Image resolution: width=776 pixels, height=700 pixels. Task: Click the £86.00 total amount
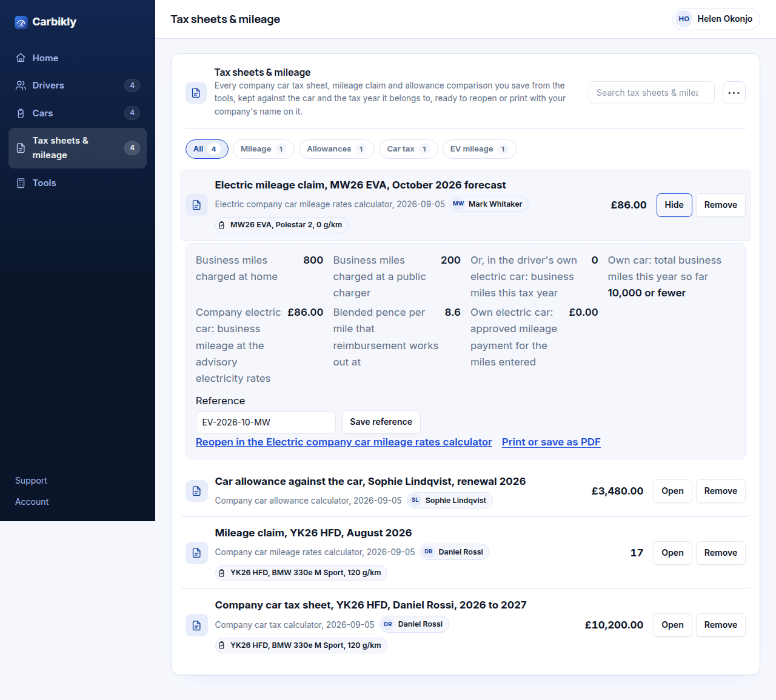pos(629,205)
